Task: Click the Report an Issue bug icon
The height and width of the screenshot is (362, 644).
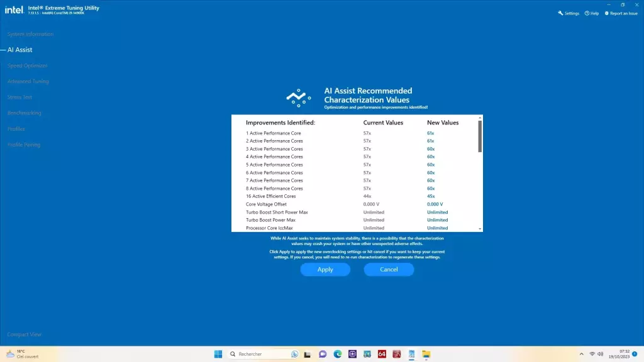Action: [x=607, y=13]
